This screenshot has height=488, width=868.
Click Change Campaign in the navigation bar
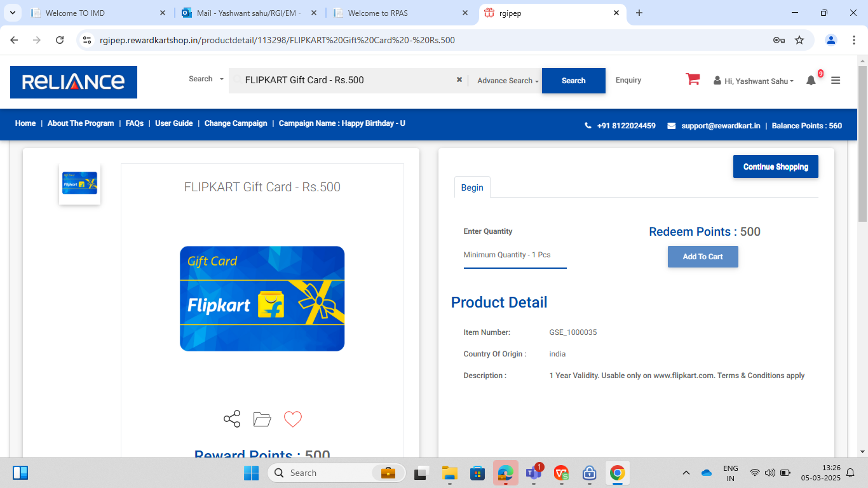click(236, 123)
